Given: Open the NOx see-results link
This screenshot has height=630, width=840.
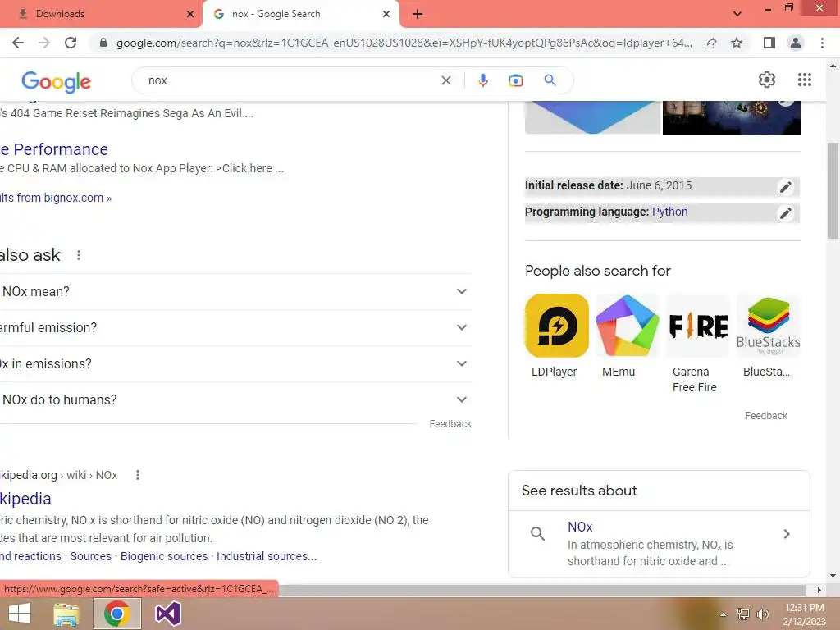Looking at the screenshot, I should click(580, 527).
